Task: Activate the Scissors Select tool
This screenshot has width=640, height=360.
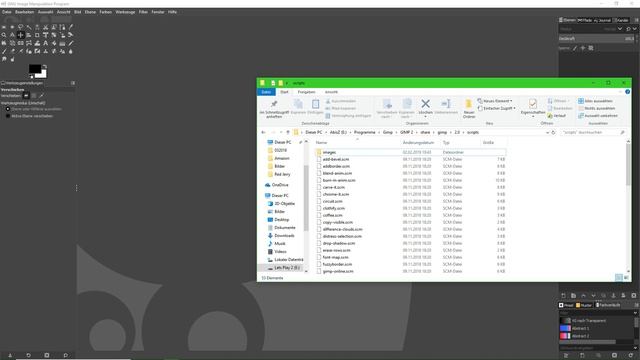Action: [45, 27]
